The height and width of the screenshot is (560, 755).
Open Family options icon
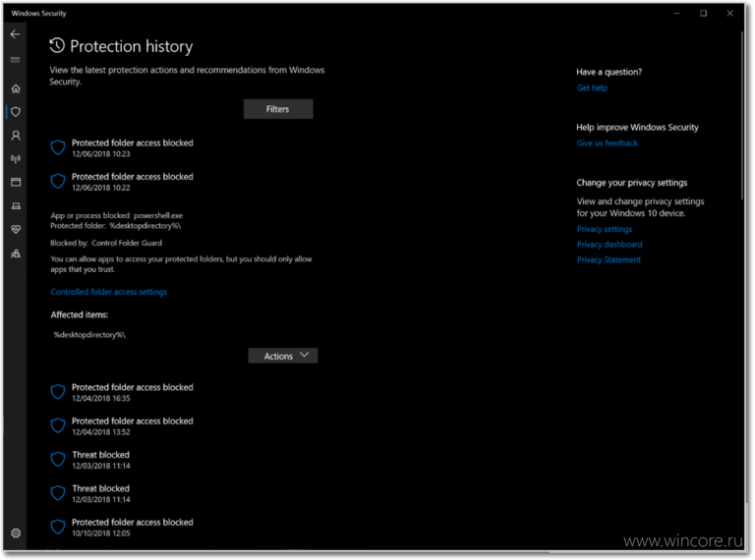pyautogui.click(x=16, y=253)
